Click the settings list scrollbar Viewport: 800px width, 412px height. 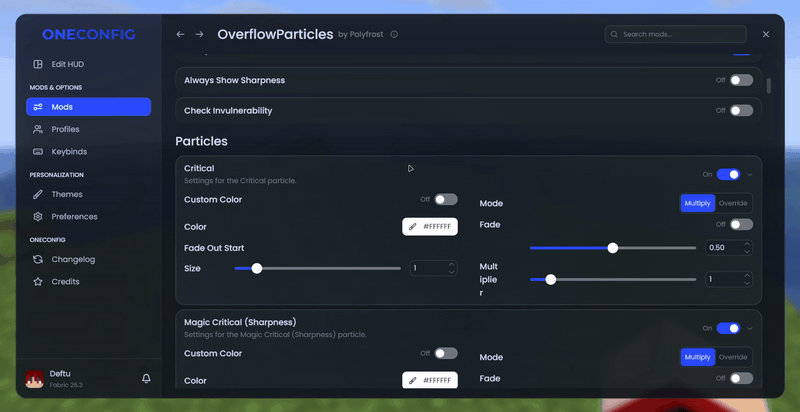click(x=769, y=86)
